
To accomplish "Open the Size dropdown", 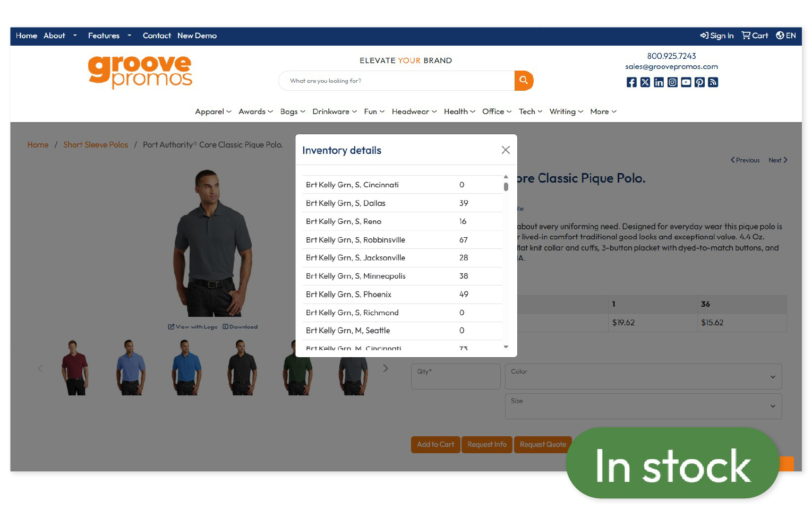I will [x=643, y=406].
